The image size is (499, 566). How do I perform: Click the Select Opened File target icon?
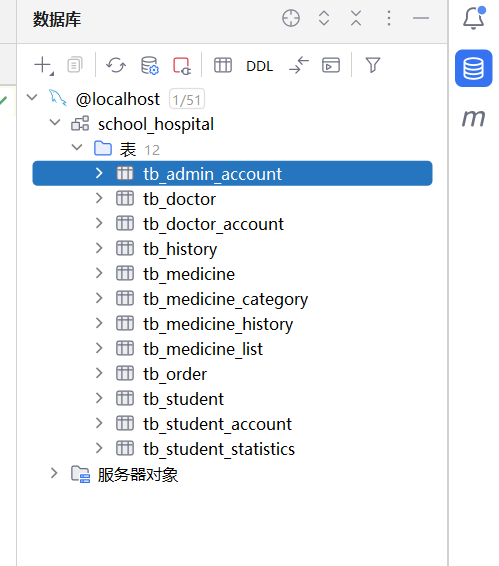click(291, 18)
